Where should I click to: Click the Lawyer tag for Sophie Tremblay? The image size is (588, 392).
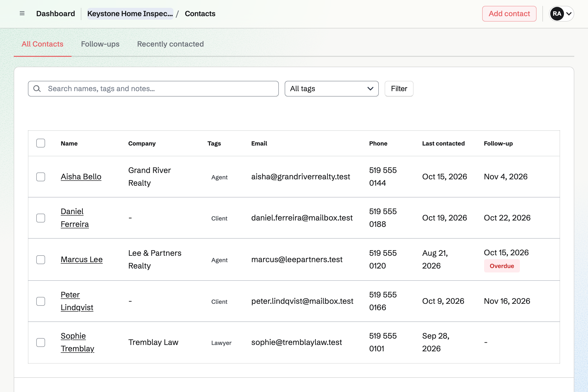221,343
